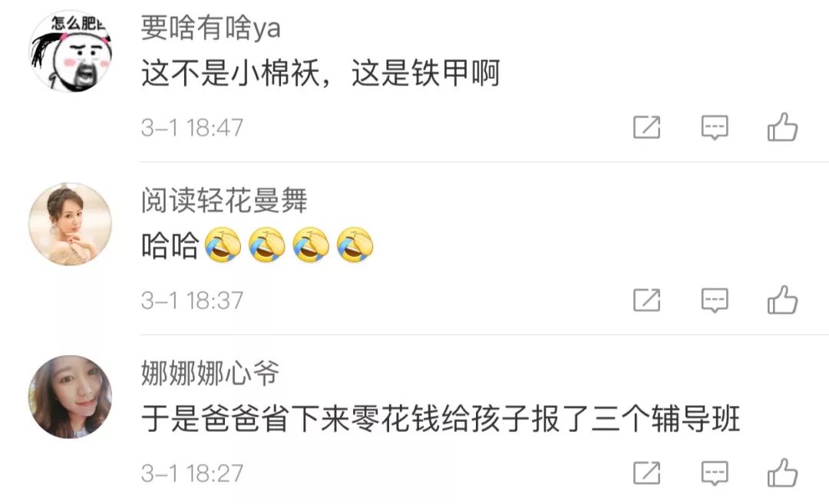Tap the 3-1 18:47 timestamp
Image resolution: width=829 pixels, height=504 pixels.
(192, 127)
